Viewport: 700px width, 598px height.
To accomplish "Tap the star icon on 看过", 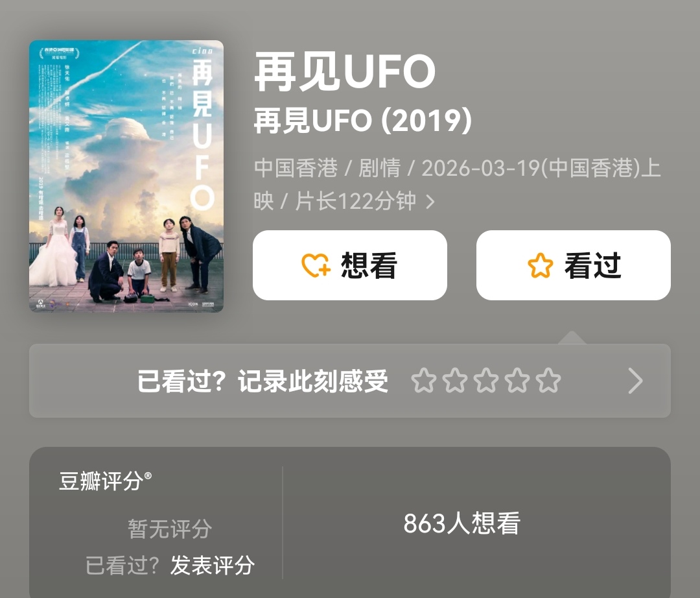I will click(x=540, y=266).
